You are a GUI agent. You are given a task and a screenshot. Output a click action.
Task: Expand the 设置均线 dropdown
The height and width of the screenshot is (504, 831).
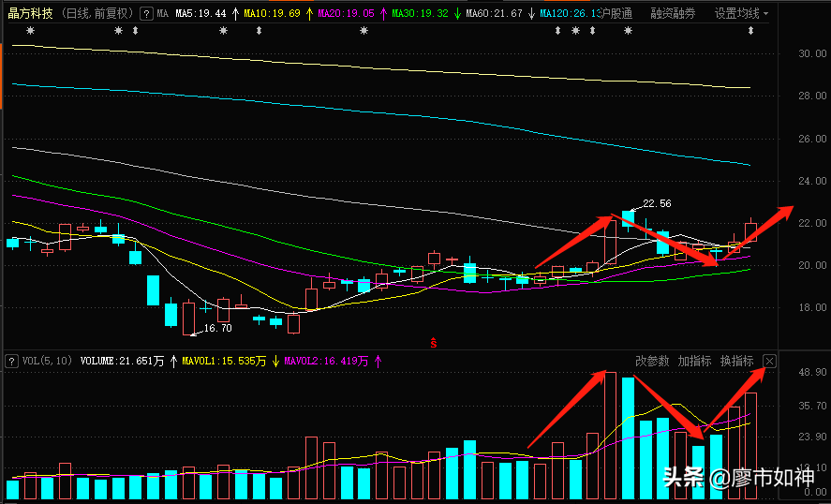741,13
